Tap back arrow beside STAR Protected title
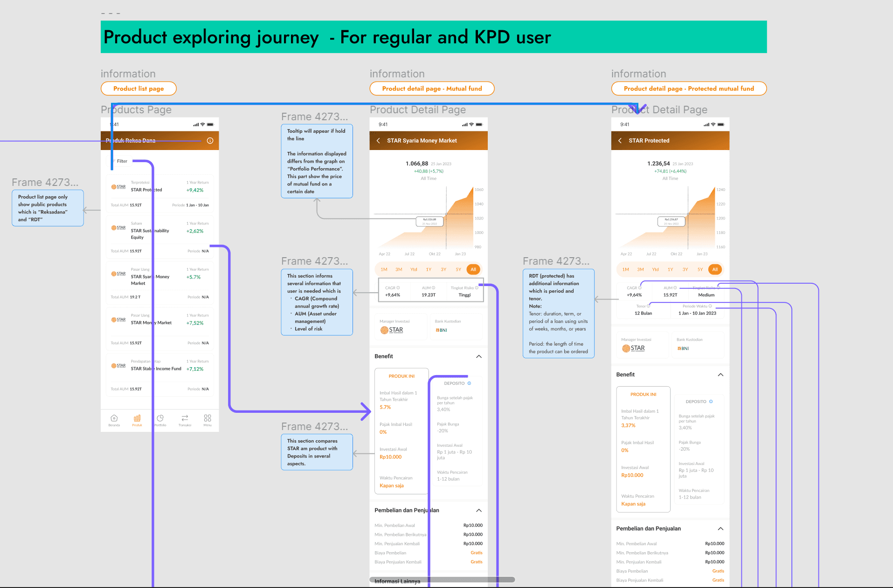Screen dimensions: 893x588 point(620,141)
